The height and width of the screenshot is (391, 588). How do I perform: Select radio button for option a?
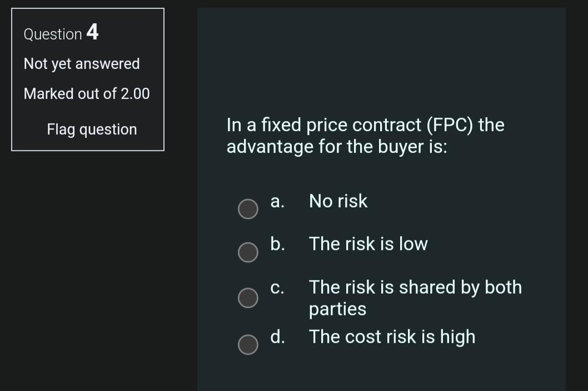(x=248, y=209)
